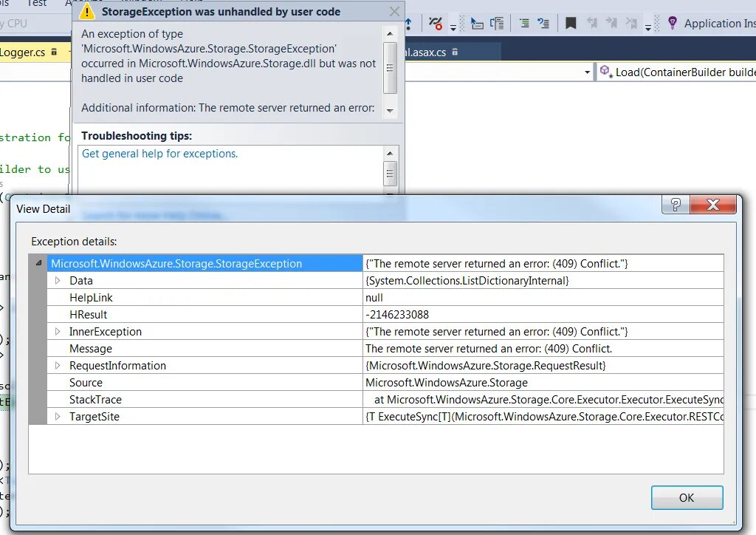
Task: Toggle a bookmark with the bookmark icon
Action: (x=571, y=23)
